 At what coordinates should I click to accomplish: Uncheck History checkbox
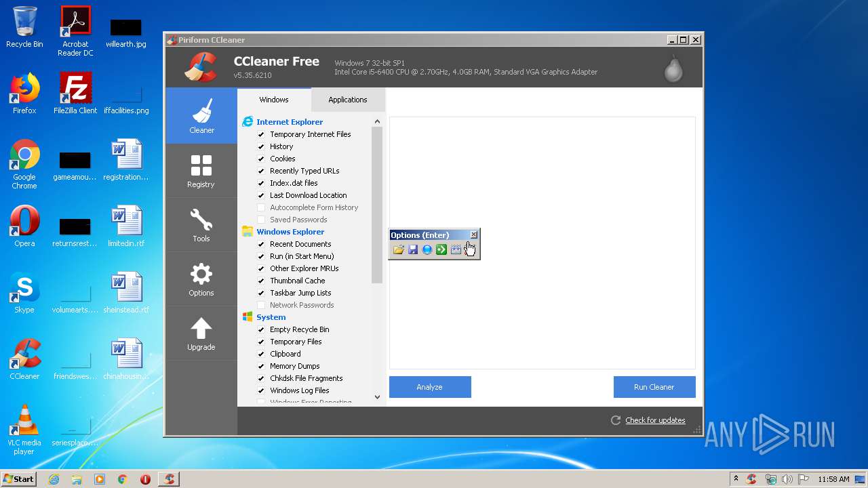coord(261,146)
